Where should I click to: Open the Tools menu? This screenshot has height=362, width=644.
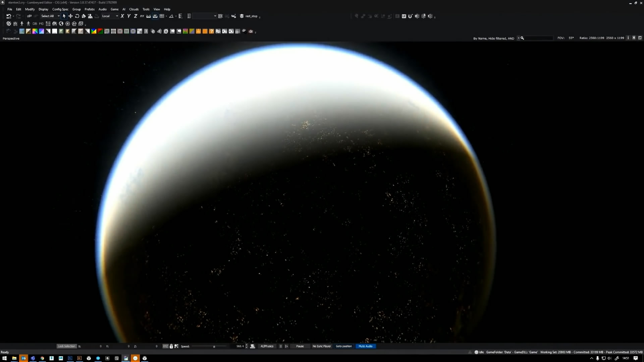point(146,9)
